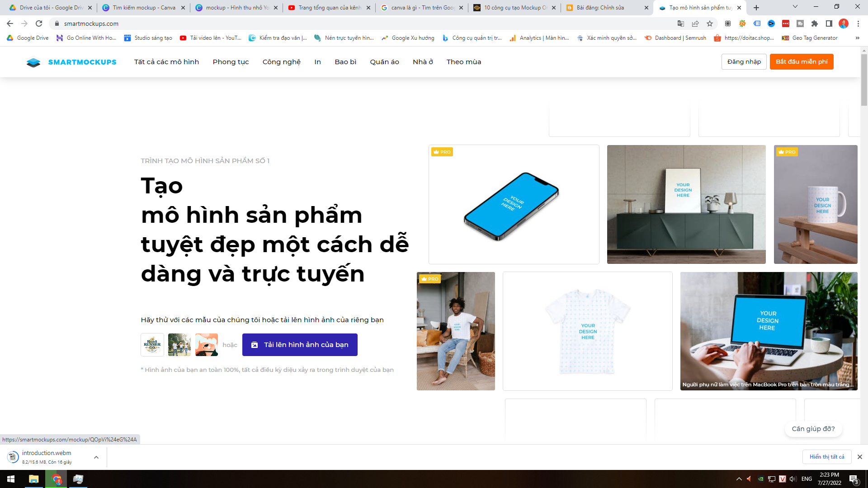Open the Chrome extensions puzzle icon

(815, 23)
